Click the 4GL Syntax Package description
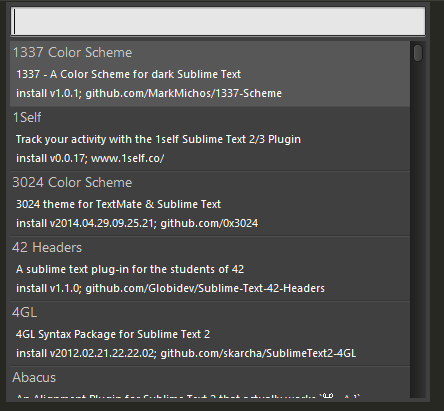This screenshot has width=444, height=411. coord(113,334)
